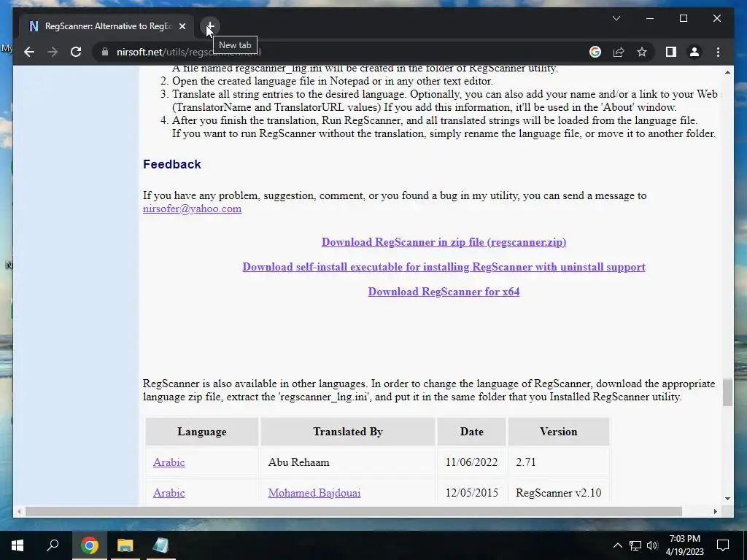Click the horizontal scrollbar thumb

(354, 511)
